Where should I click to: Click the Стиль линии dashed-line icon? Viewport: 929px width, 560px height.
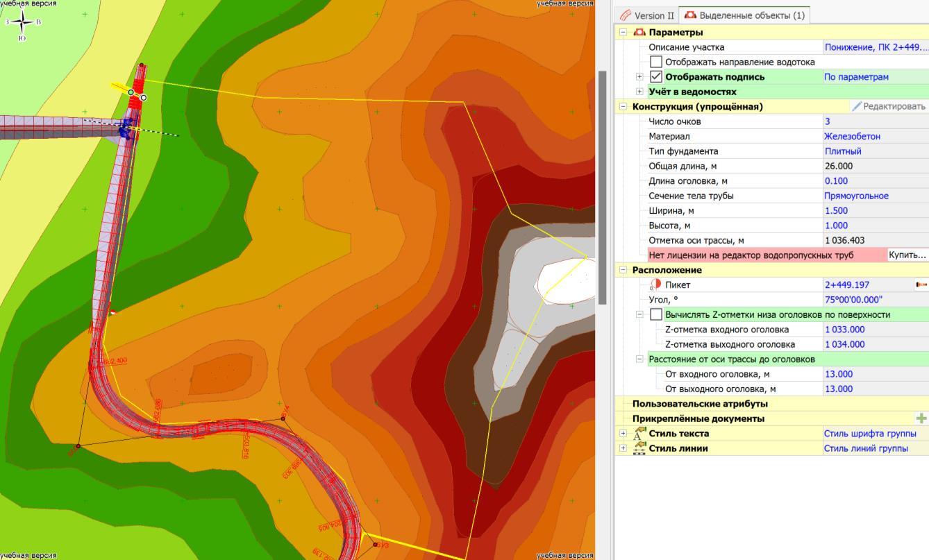[x=640, y=448]
